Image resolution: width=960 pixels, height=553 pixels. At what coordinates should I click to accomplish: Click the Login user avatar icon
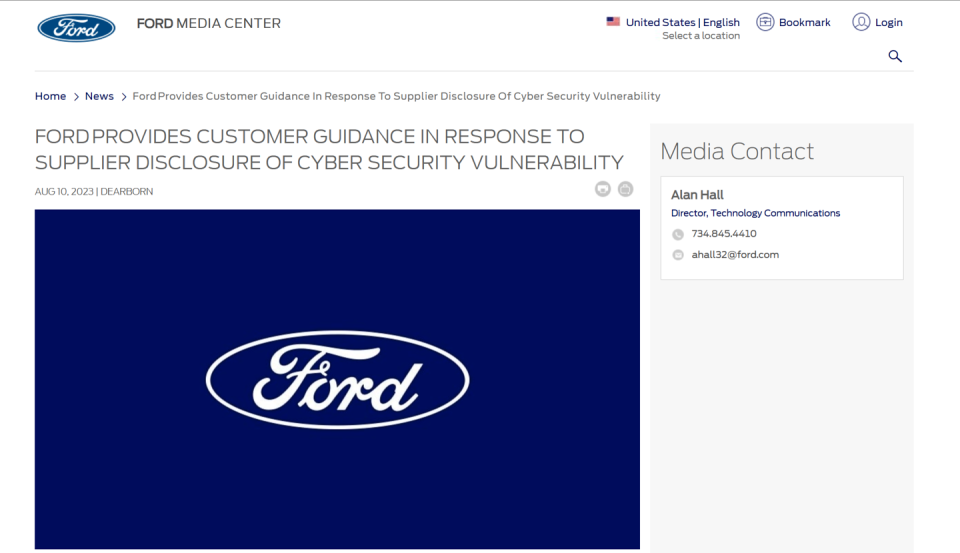(861, 22)
